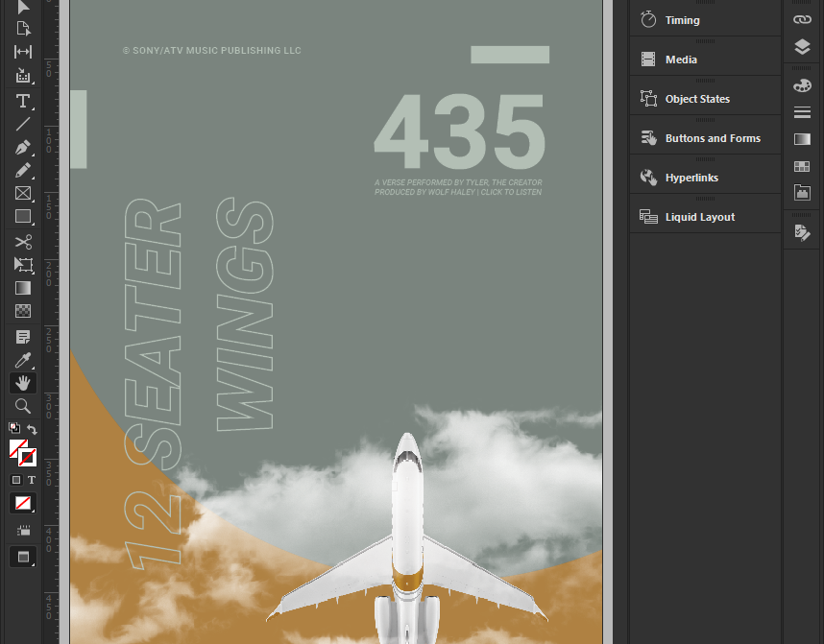824x644 pixels.
Task: Click the outlined '12 SEATER' text
Action: pyautogui.click(x=153, y=384)
